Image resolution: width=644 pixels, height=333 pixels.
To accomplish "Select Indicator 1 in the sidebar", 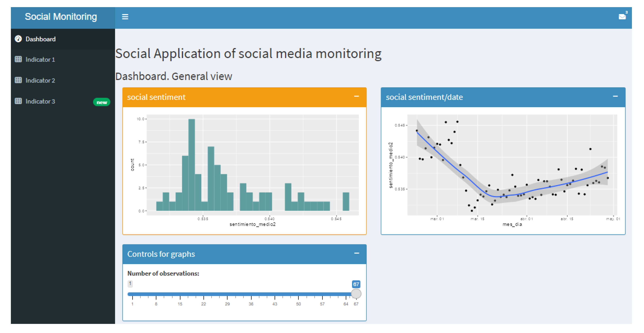I will 40,60.
